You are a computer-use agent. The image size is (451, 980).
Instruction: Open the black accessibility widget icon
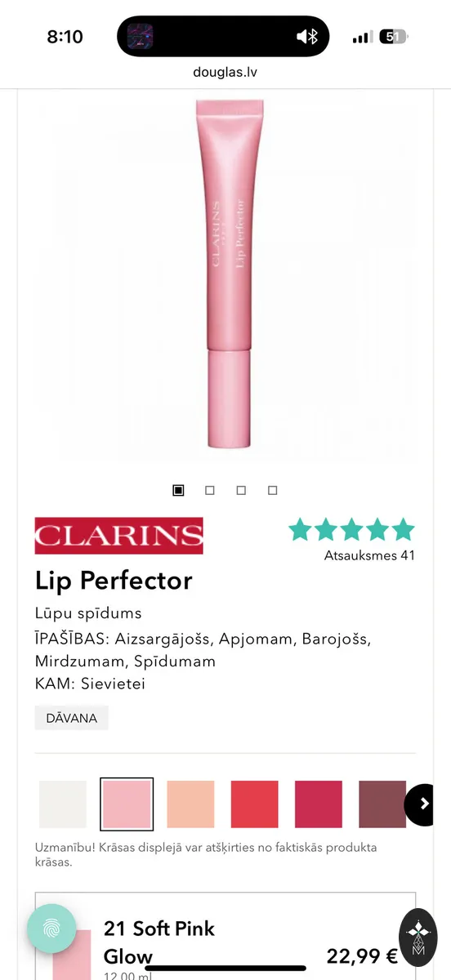[418, 937]
